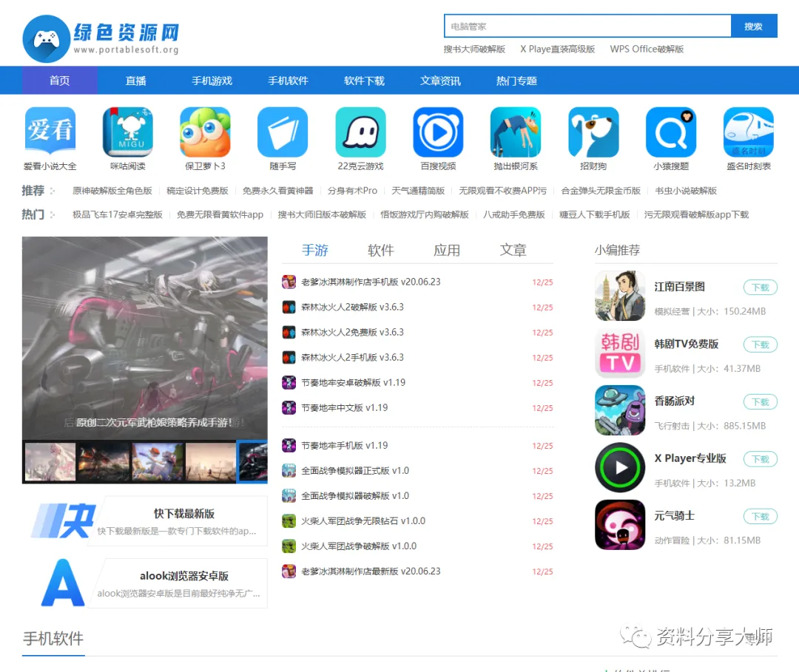The width and height of the screenshot is (799, 672).
Task: Open the X Player专业版 icon
Action: [x=620, y=467]
